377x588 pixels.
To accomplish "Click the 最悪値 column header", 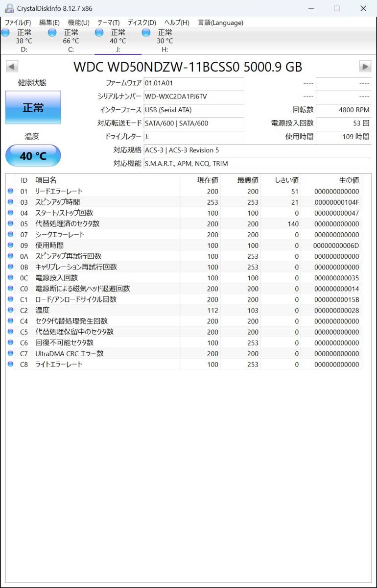I will 240,180.
